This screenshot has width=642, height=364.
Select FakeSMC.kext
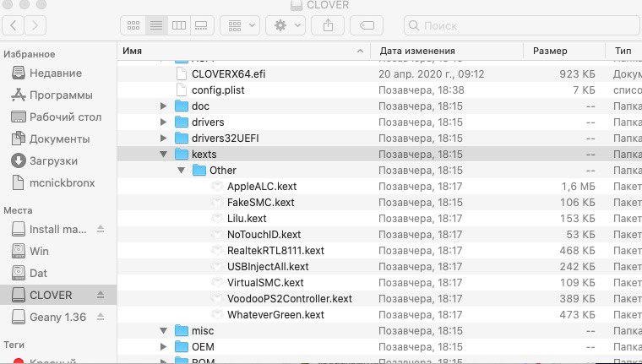click(x=260, y=203)
